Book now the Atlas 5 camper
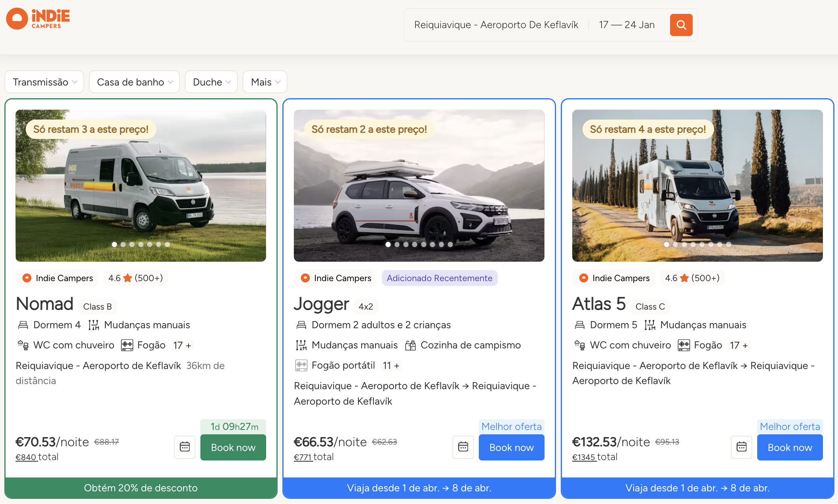 790,447
